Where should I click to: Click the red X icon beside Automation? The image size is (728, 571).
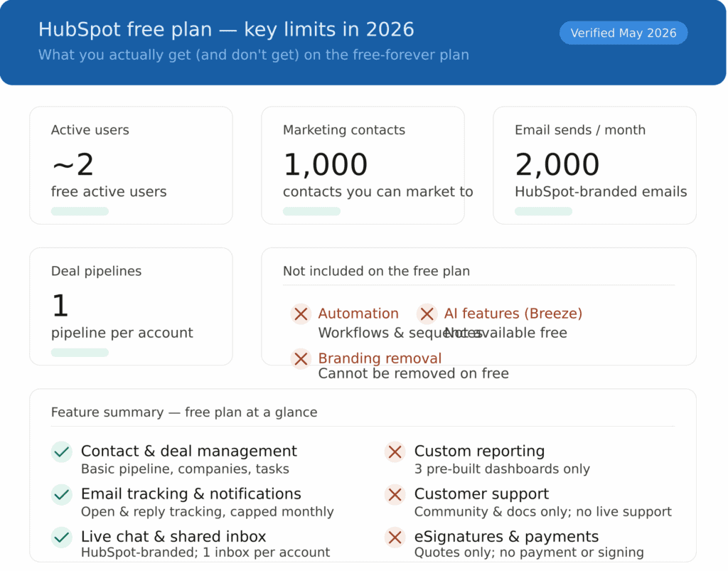[x=301, y=314]
